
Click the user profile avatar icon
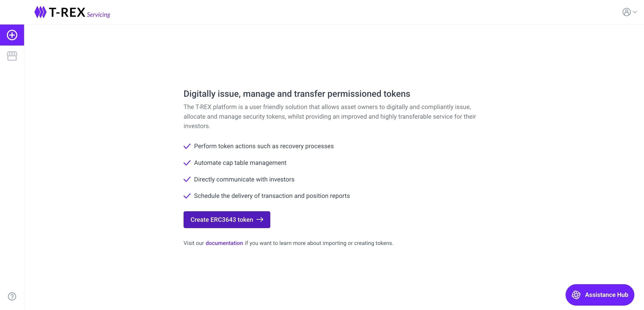[x=626, y=12]
